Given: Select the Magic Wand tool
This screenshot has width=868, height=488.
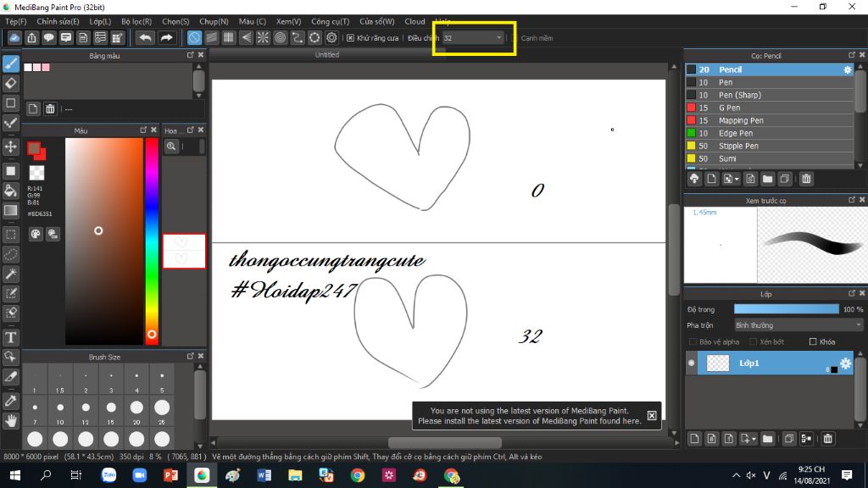Looking at the screenshot, I should [x=10, y=274].
